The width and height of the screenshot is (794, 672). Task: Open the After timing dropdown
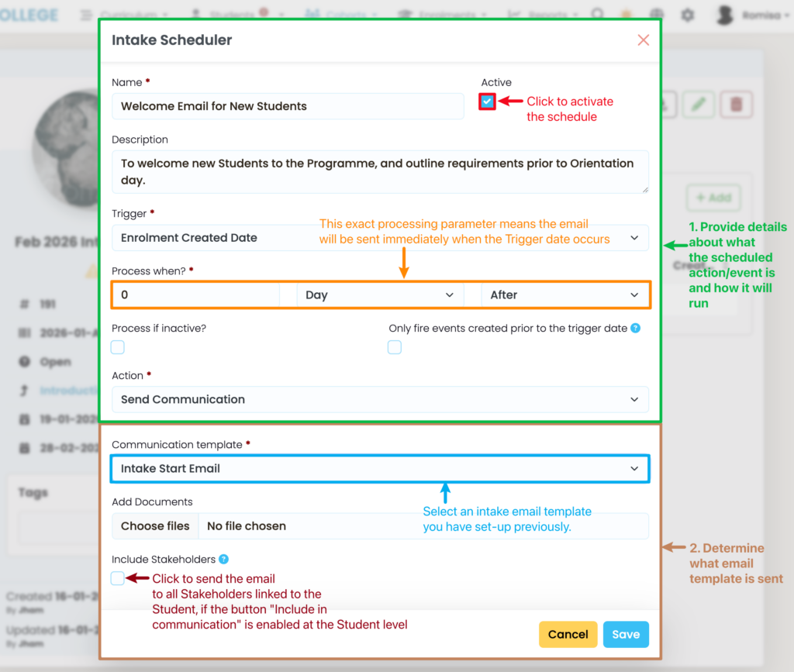pos(563,295)
